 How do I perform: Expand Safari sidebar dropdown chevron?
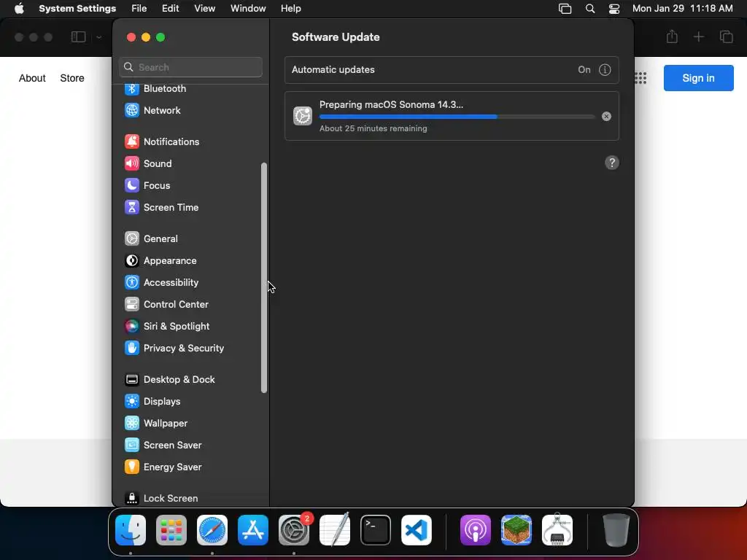coord(98,37)
